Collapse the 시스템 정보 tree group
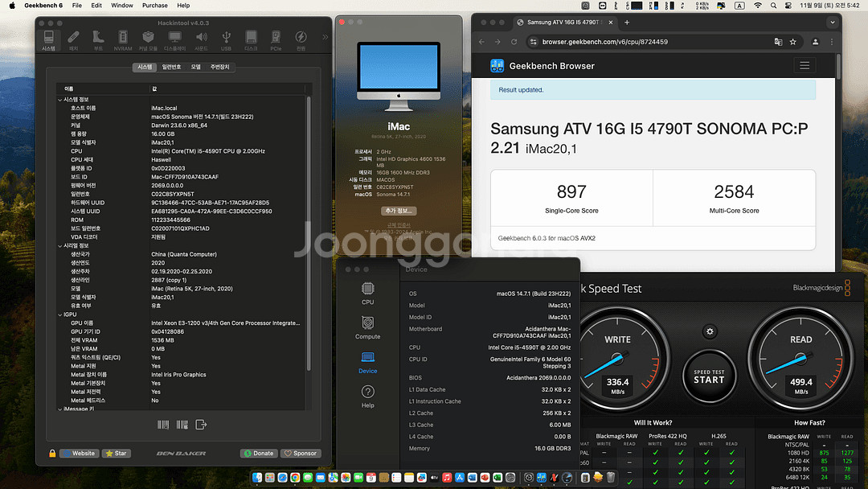The image size is (868, 489). [59, 100]
